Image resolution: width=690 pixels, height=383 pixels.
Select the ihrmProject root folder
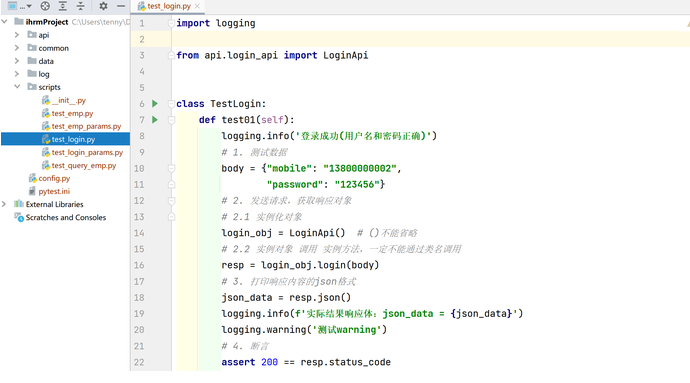(x=47, y=22)
